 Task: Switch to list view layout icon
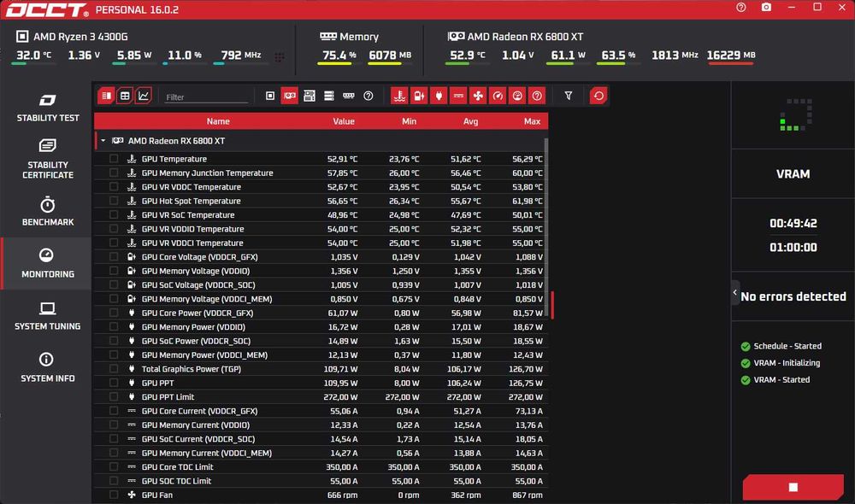pos(106,96)
